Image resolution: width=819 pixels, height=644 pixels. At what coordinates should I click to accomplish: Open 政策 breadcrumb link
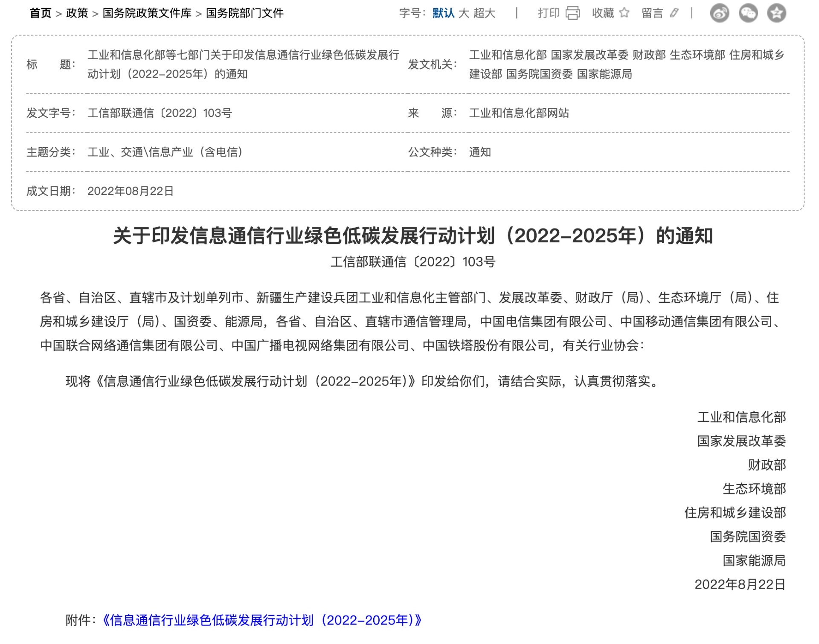point(77,13)
